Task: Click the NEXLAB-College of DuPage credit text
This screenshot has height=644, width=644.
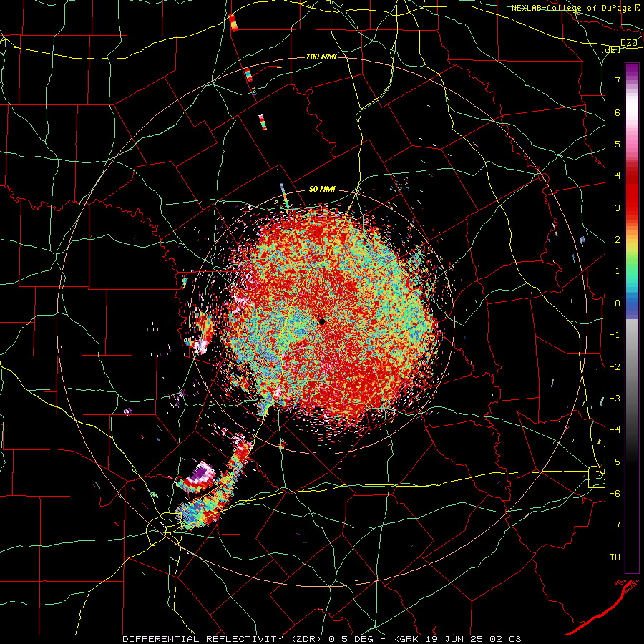Action: (571, 8)
